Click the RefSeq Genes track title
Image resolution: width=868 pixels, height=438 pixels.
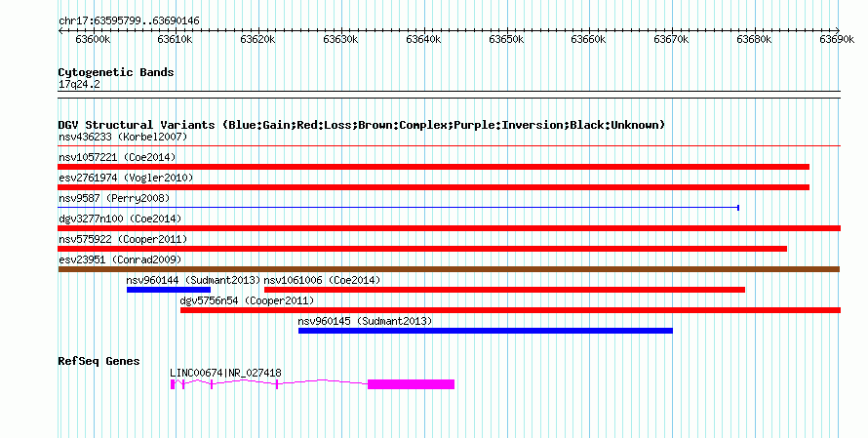pyautogui.click(x=99, y=361)
